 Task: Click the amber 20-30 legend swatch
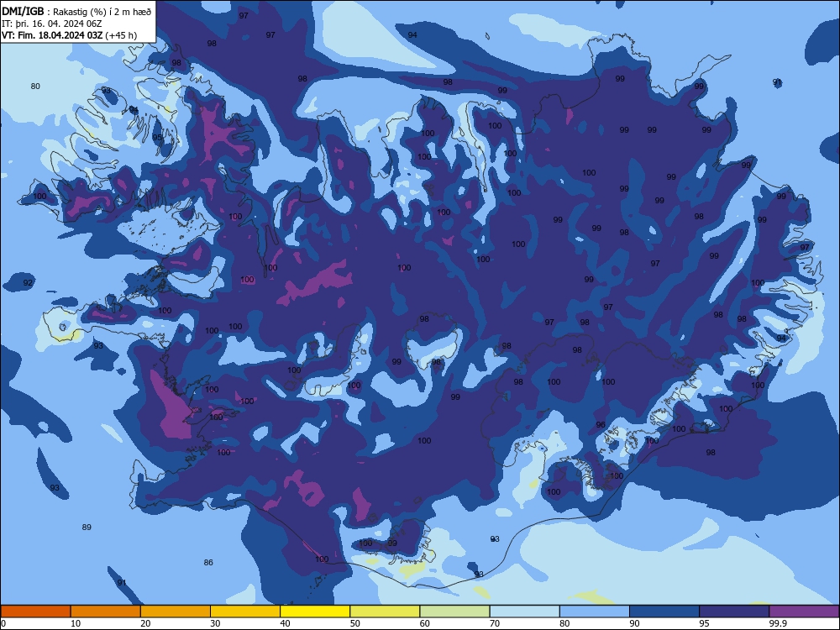pos(176,612)
